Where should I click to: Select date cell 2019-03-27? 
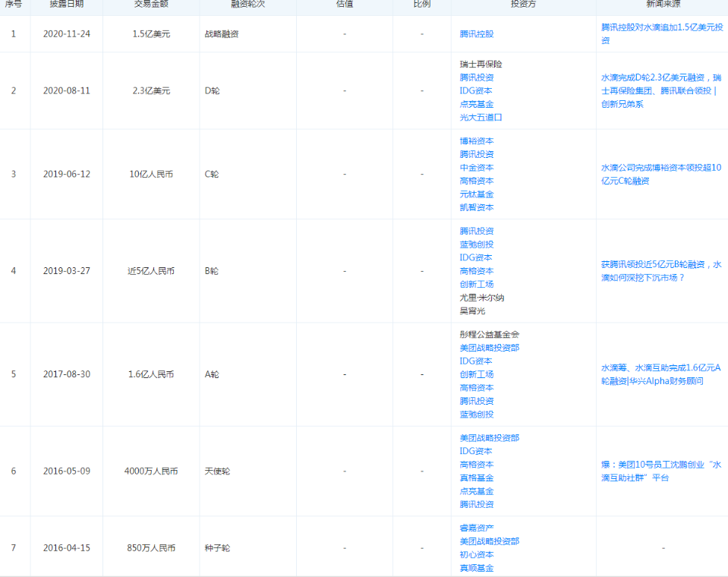[66, 270]
